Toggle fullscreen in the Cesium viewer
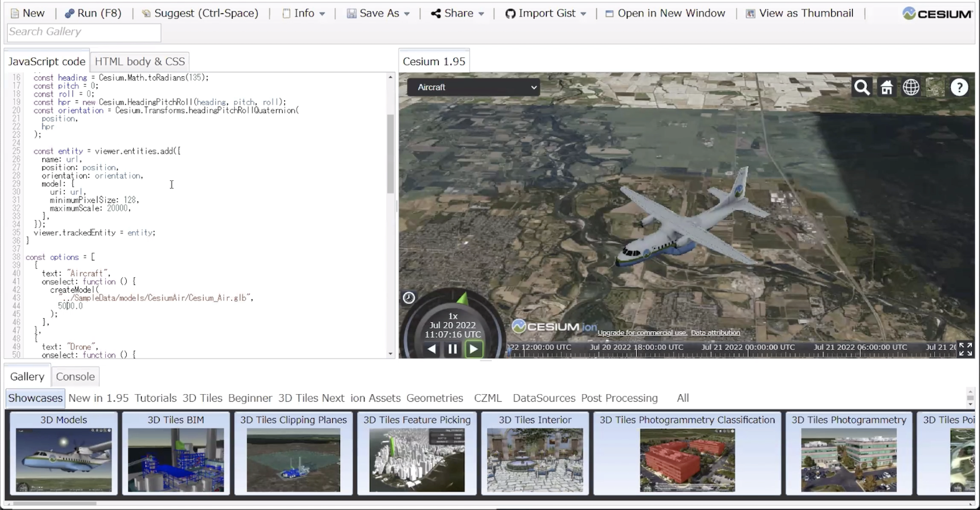Viewport: 980px width, 510px height. point(965,349)
